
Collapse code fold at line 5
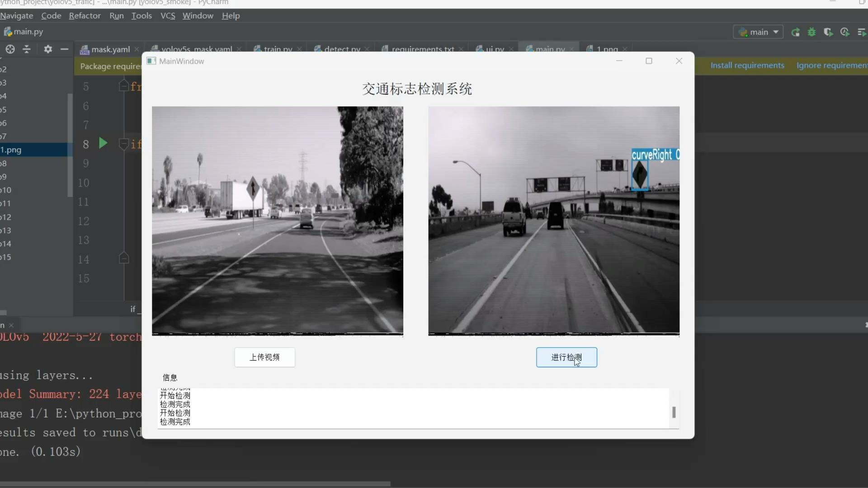coord(123,85)
